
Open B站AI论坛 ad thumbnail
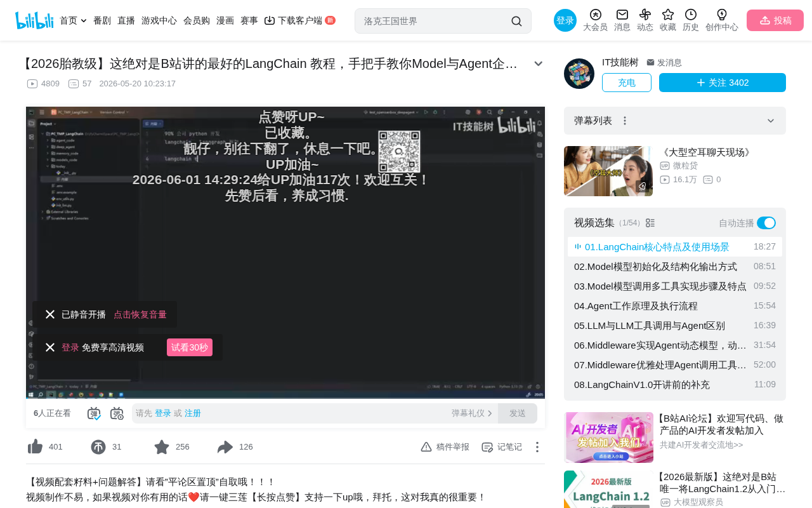609,438
